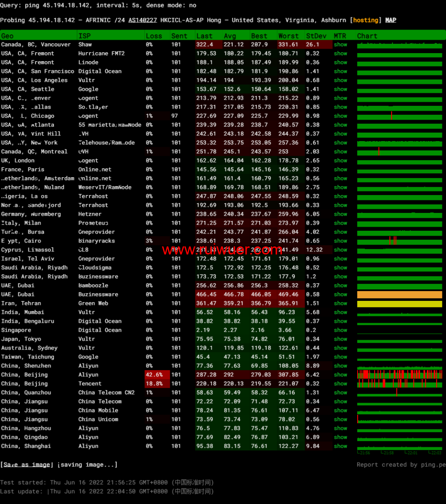Show MTR for Canada, BC, Vancouver Shaw
This screenshot has height=504, width=446.
(x=340, y=45)
